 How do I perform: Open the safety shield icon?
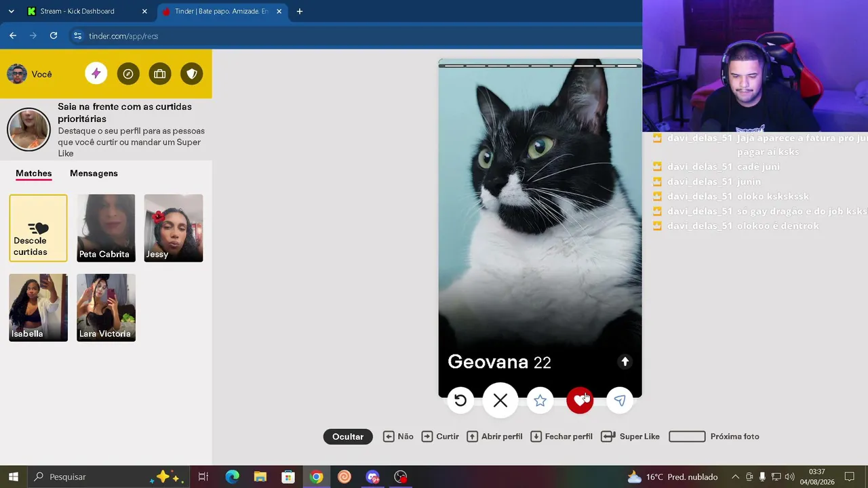point(192,74)
